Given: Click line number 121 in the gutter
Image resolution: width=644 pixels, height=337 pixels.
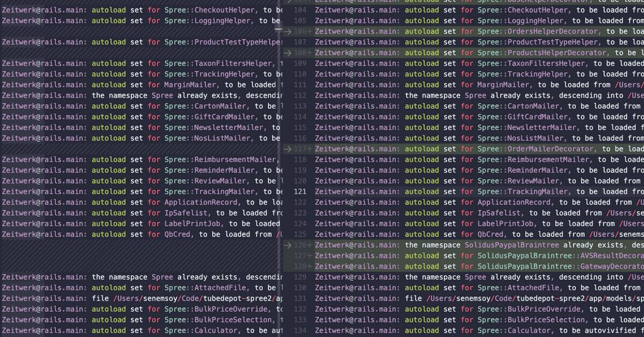Looking at the screenshot, I should [300, 192].
